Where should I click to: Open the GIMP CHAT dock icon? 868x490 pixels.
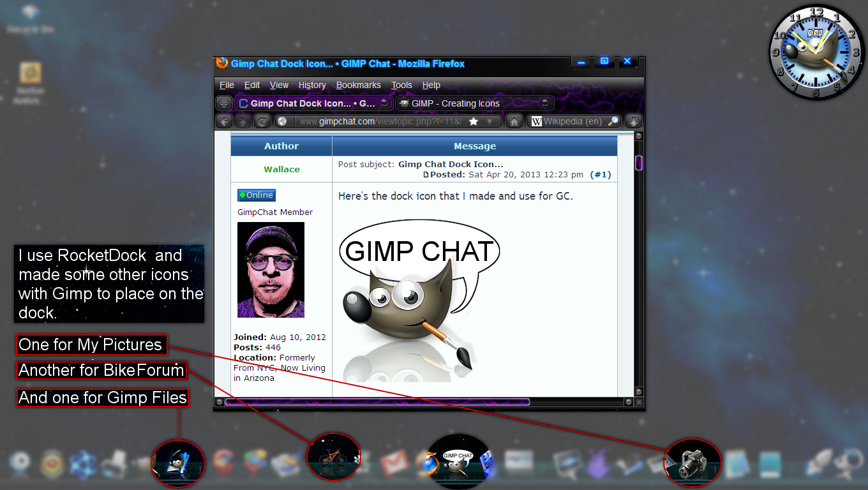(458, 462)
